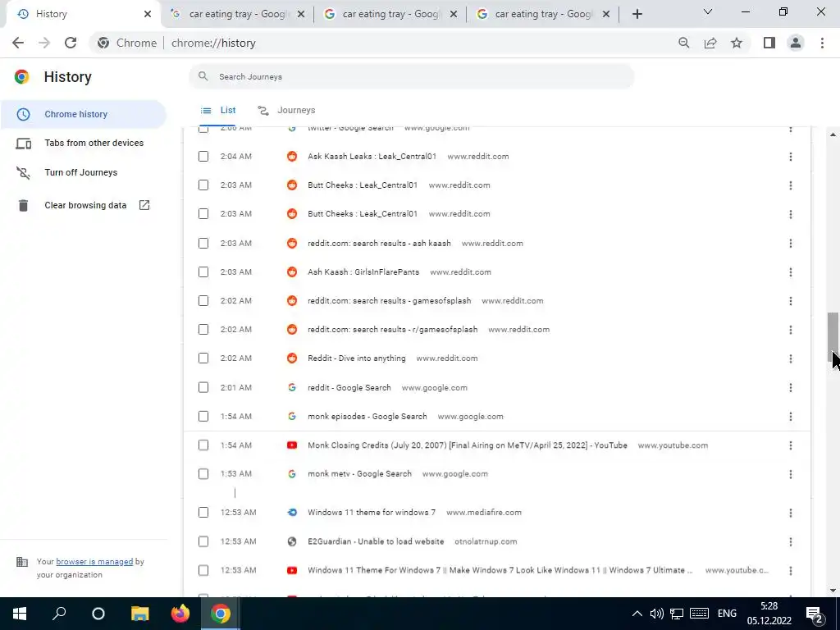Check the search results gamesofsplash entry
Image resolution: width=840 pixels, height=630 pixels.
coord(203,300)
